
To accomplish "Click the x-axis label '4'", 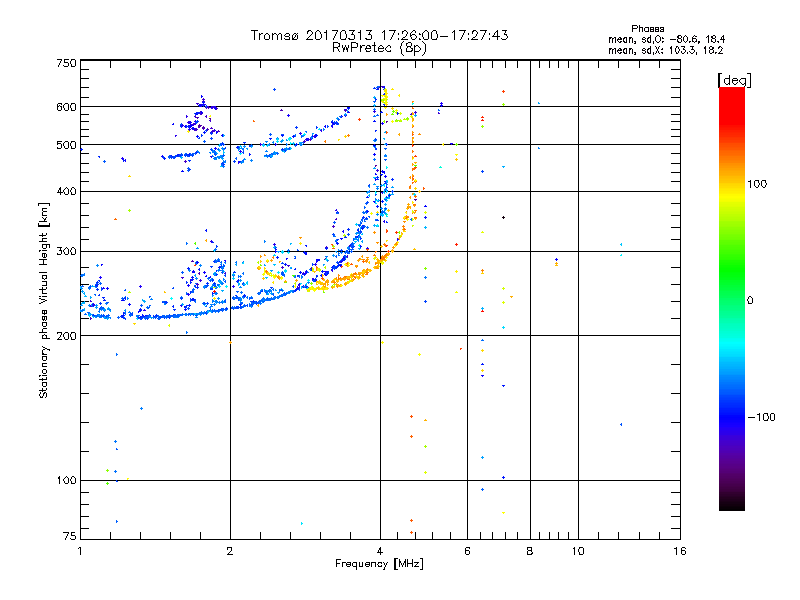I will pos(380,551).
